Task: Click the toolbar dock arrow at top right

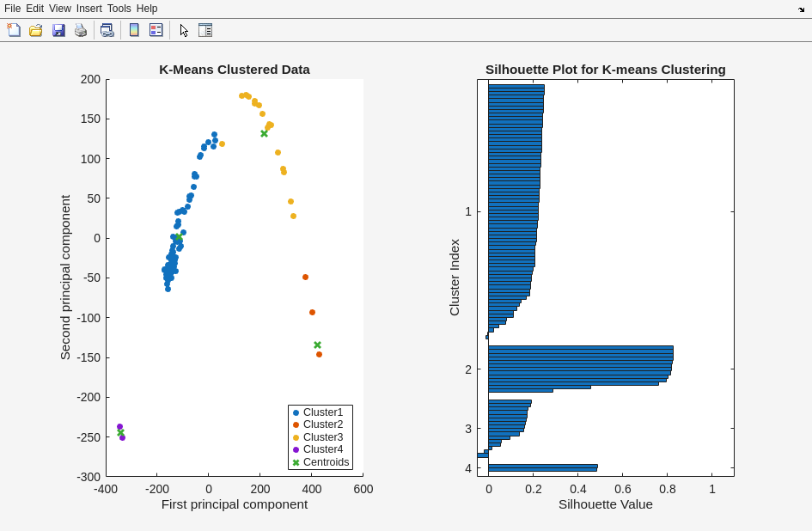Action: (x=801, y=9)
